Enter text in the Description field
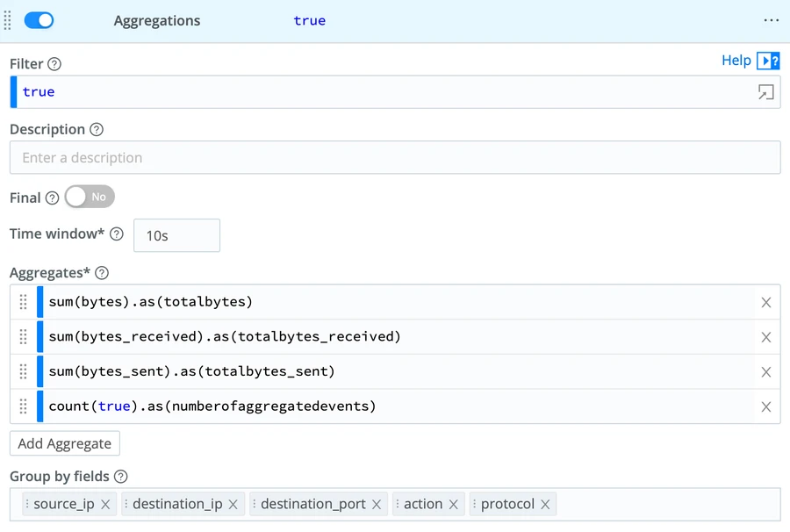This screenshot has width=790, height=532. [395, 158]
